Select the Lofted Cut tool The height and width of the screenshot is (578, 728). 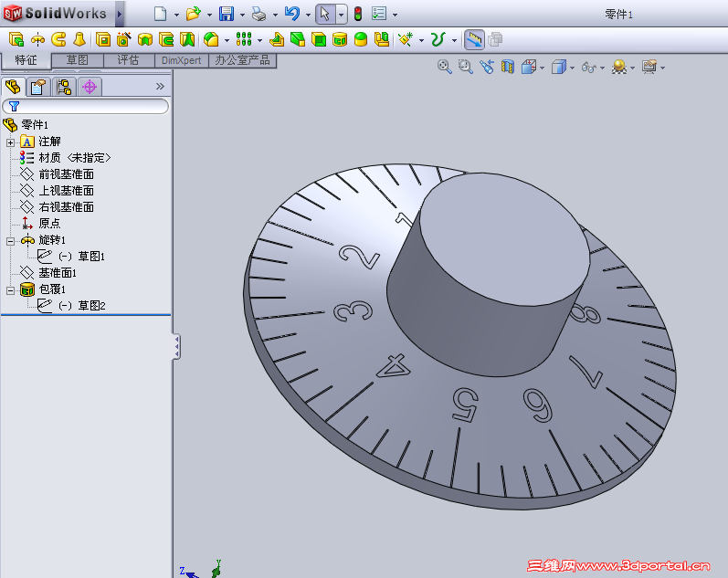(187, 39)
